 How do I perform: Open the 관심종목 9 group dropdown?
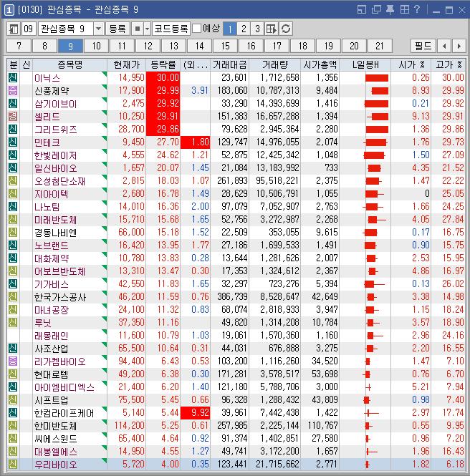(x=98, y=29)
